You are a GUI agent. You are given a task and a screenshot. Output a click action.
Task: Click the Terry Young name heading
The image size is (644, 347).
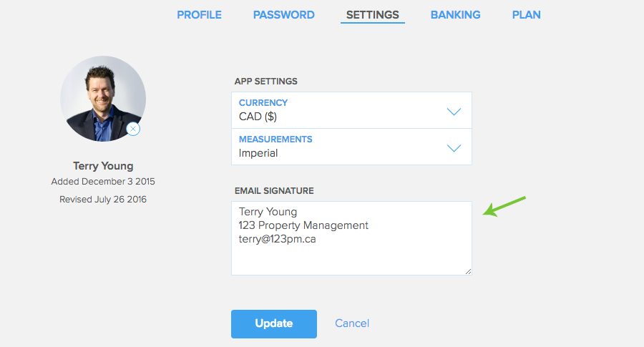pos(103,166)
